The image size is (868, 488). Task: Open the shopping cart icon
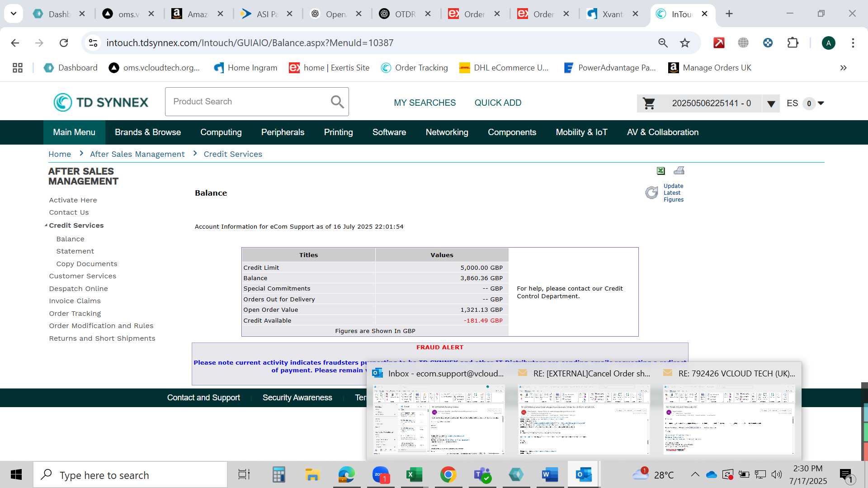coord(649,103)
